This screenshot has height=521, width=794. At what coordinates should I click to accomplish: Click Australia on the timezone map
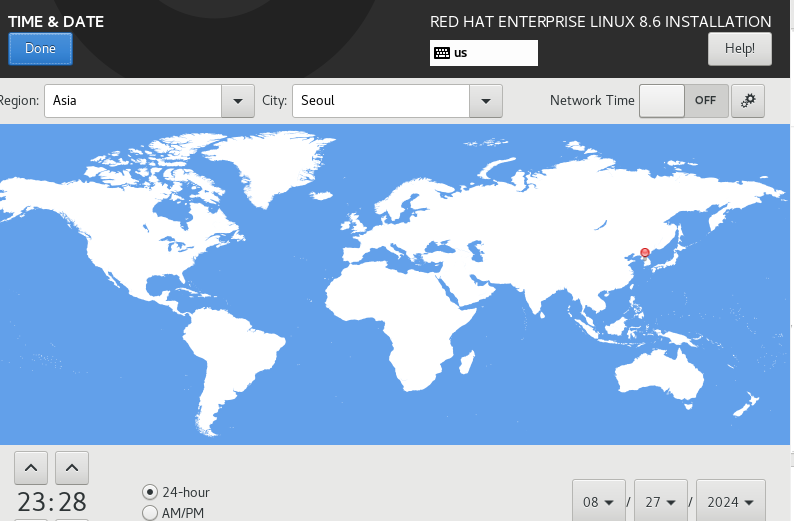coord(658,375)
